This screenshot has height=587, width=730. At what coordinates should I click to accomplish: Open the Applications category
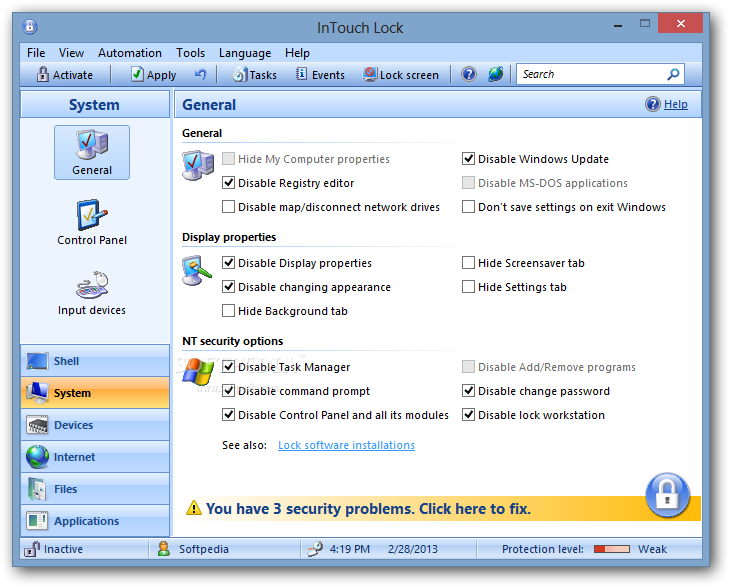pyautogui.click(x=95, y=521)
